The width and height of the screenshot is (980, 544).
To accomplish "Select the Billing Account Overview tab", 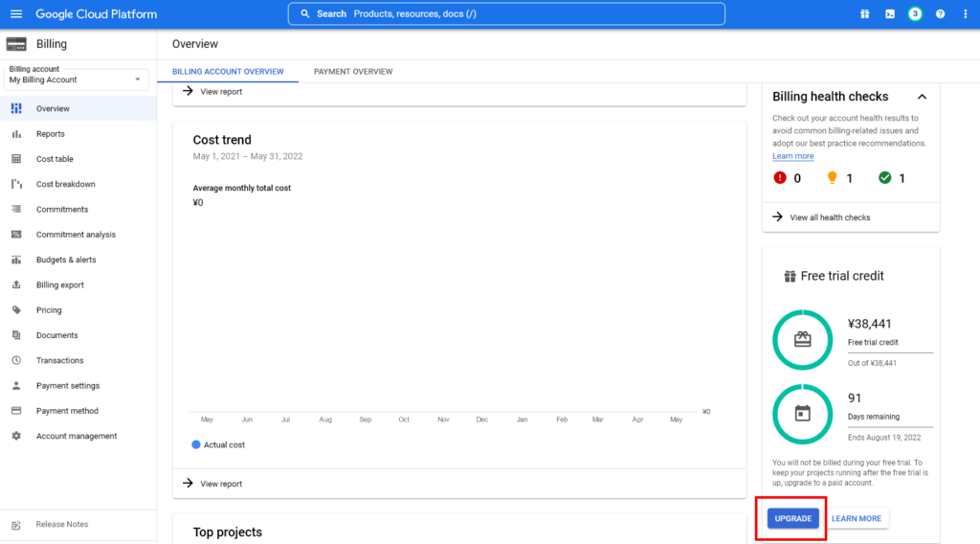I will pos(228,72).
